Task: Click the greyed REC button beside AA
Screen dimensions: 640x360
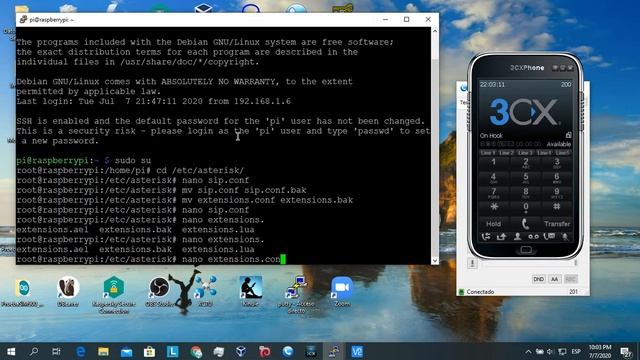Action: click(x=570, y=279)
